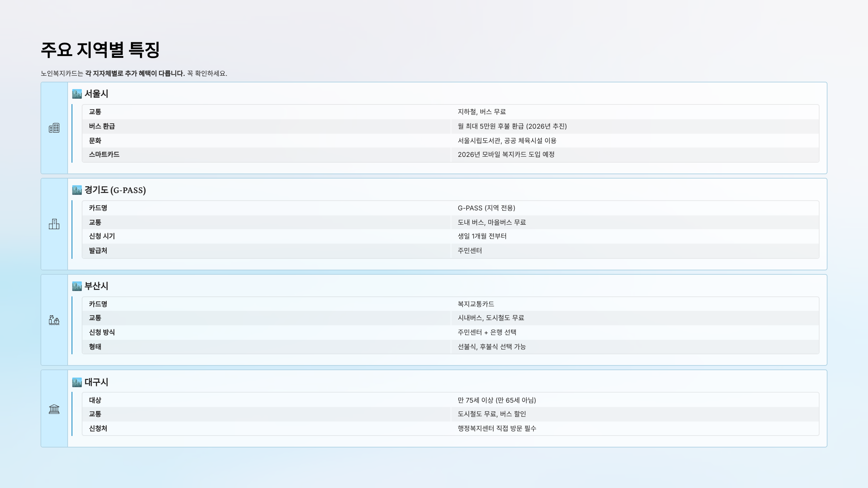The height and width of the screenshot is (488, 868).
Task: Click the cityscape emoji next to 경기도 (G-PASS)
Action: 77,190
